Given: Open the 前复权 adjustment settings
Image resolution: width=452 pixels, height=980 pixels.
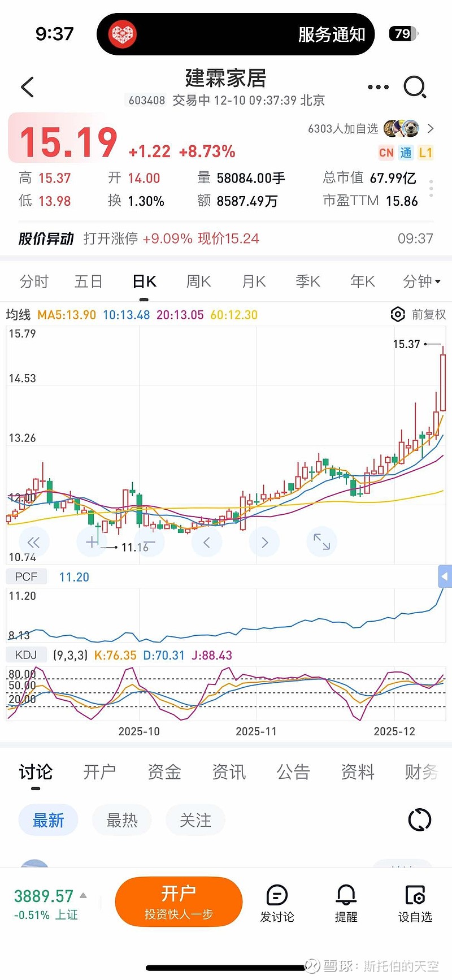Looking at the screenshot, I should pos(418,314).
